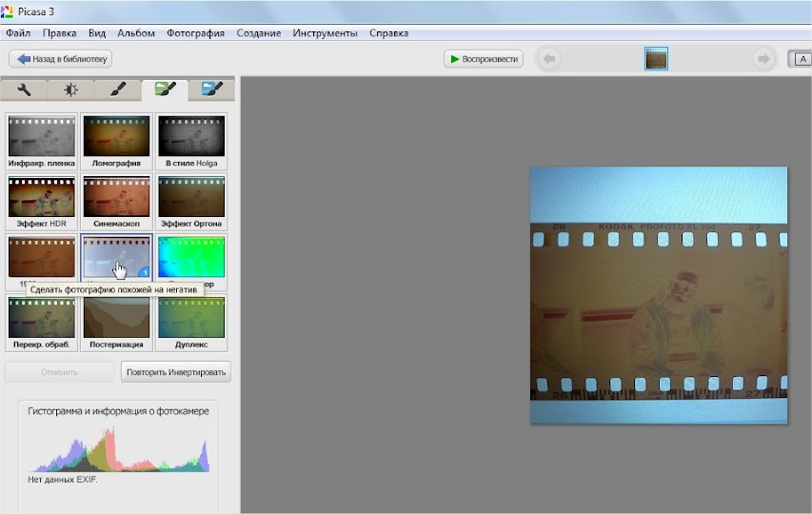
Task: Click Гистограмма и информация о фотокамере heading
Action: pos(119,411)
